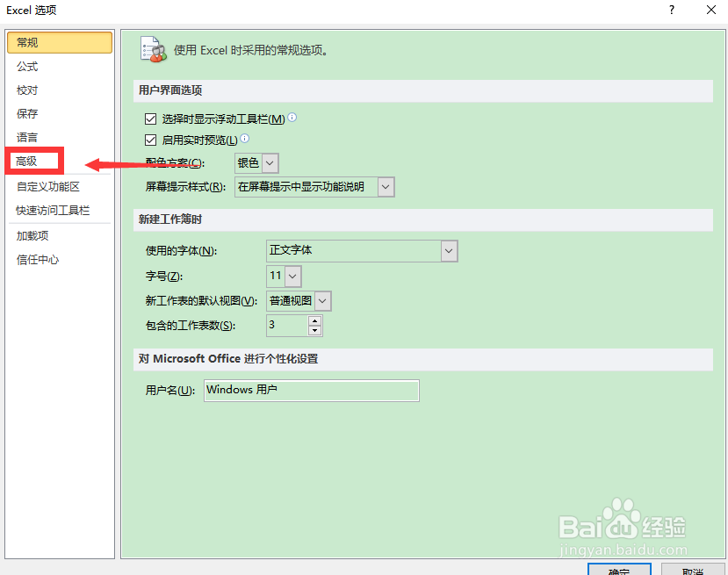Click the 取消 cancel button

[694, 571]
